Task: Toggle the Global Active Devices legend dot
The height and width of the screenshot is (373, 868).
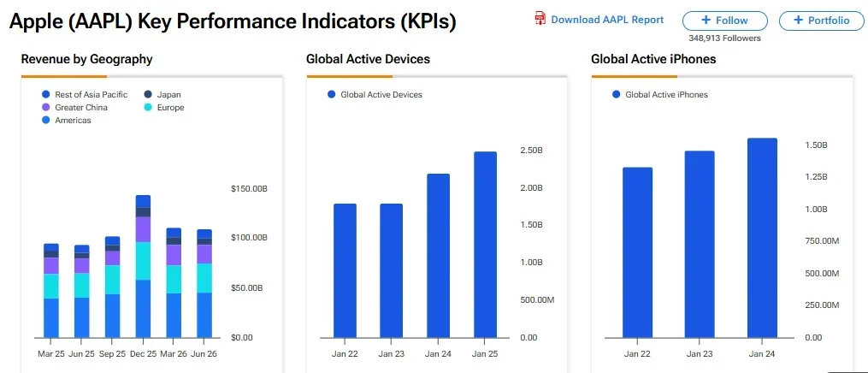Action: pos(332,95)
